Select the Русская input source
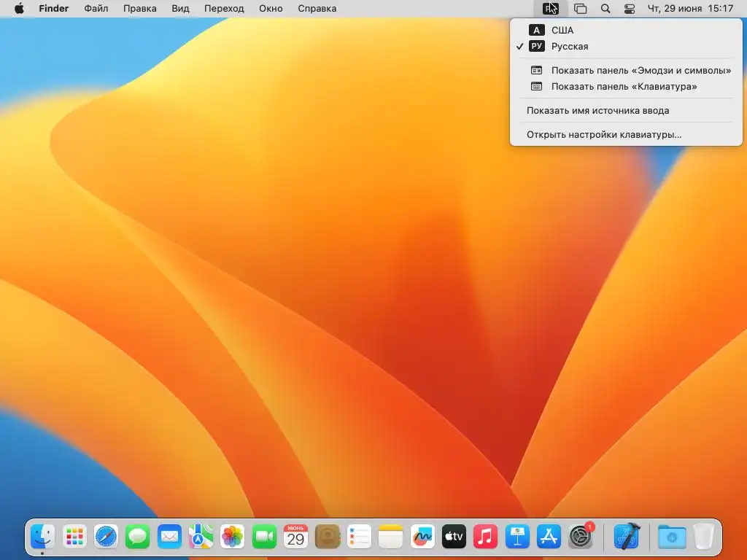 click(626, 46)
